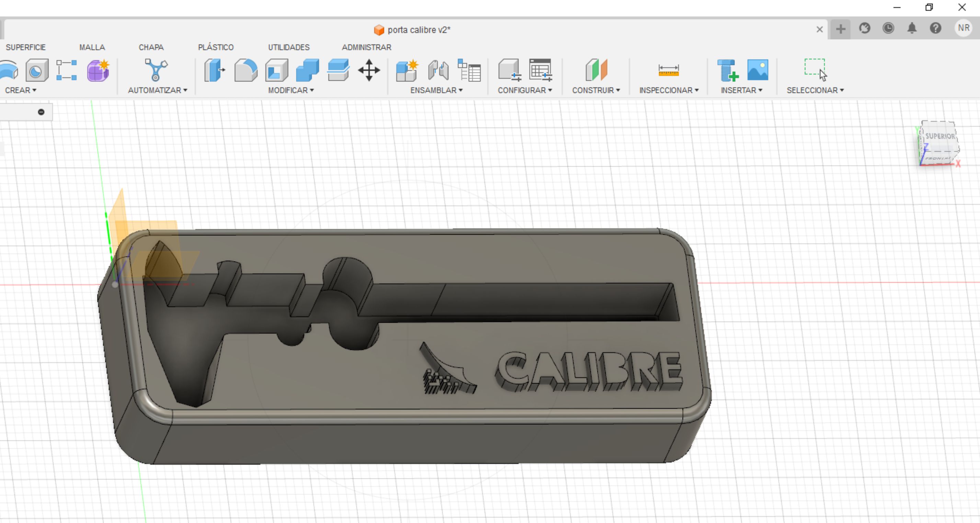Viewport: 980px width, 523px height.
Task: Select the Hole tool icon
Action: pyautogui.click(x=37, y=70)
